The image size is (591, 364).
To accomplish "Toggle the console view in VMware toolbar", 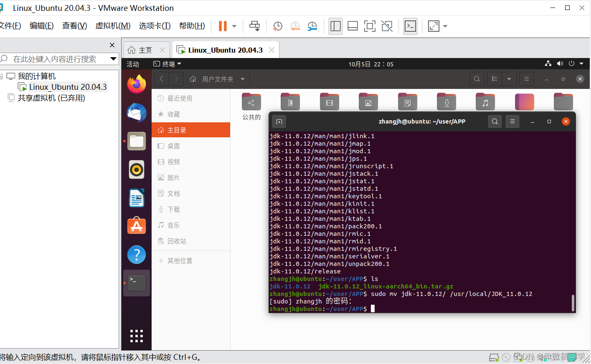I will [x=410, y=26].
